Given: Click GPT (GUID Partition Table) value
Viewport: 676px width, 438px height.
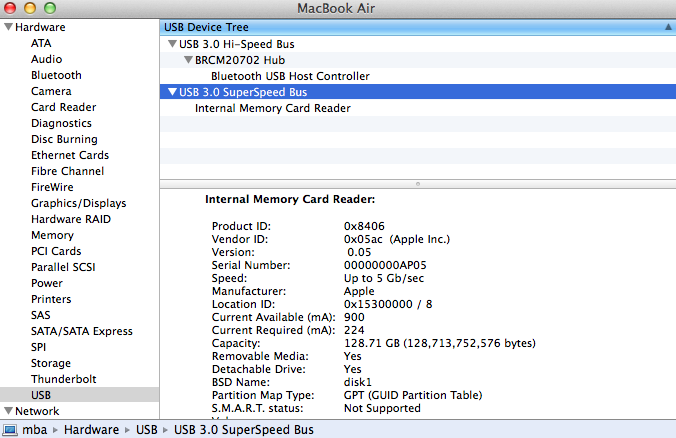Looking at the screenshot, I should point(413,395).
